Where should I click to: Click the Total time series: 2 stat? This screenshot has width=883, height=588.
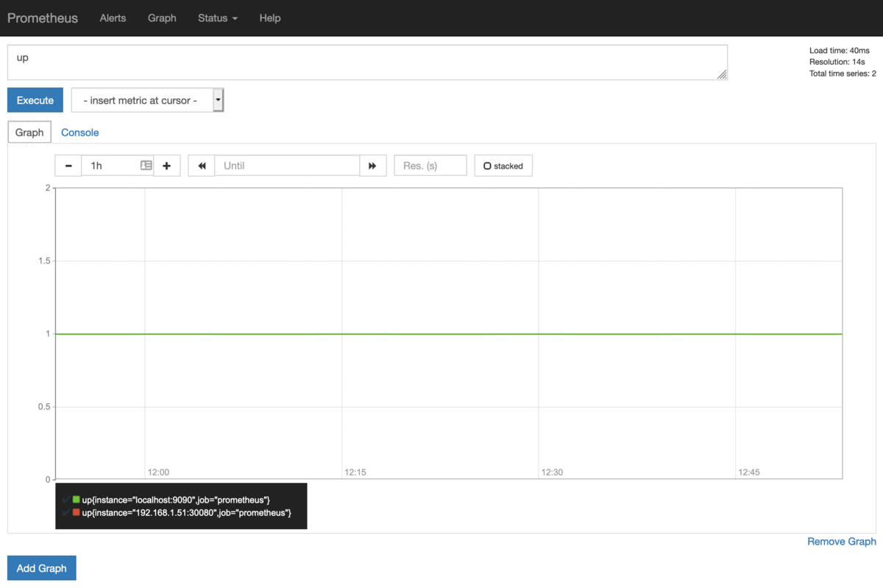[843, 74]
